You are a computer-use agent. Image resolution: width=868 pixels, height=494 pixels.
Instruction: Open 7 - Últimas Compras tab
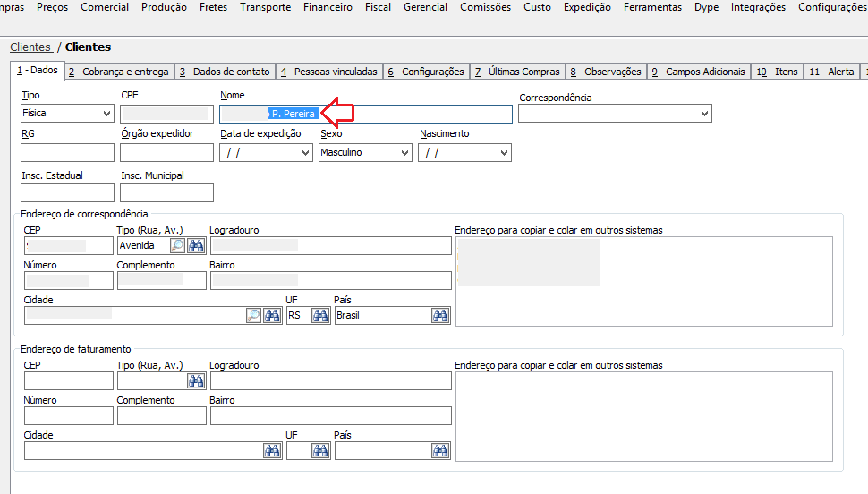pyautogui.click(x=517, y=72)
